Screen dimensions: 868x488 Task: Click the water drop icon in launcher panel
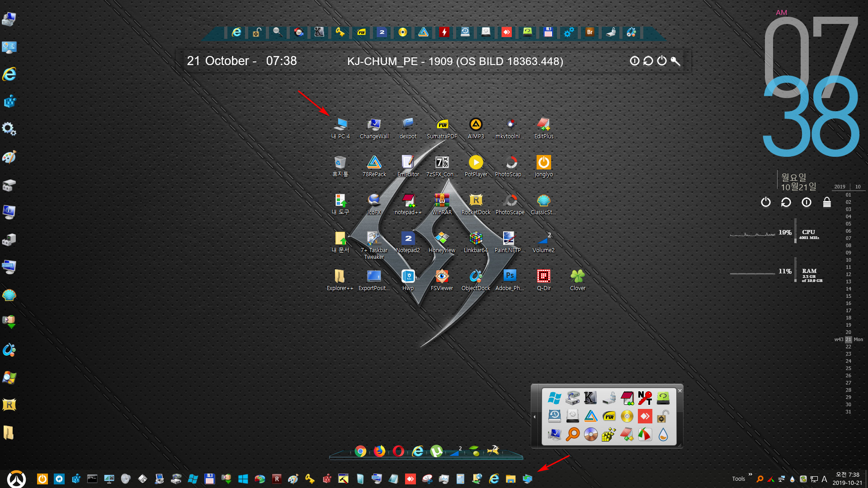pos(663,434)
